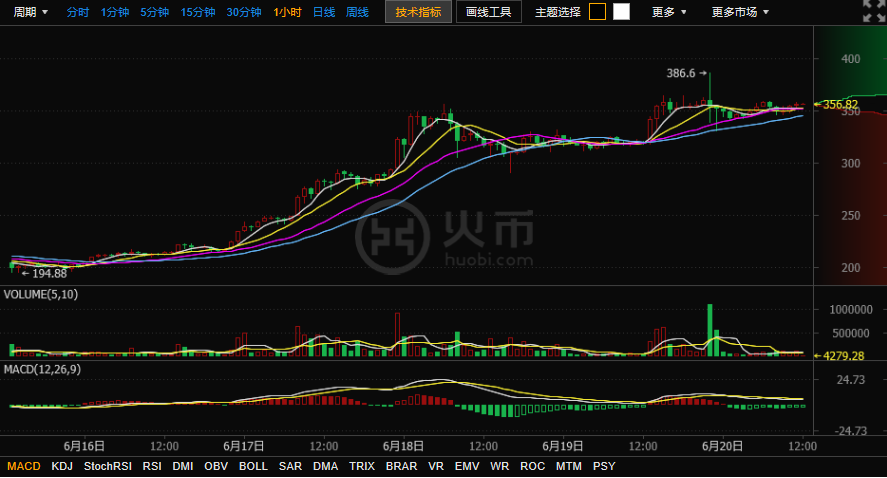Select the 15分钟 interval

[x=197, y=12]
